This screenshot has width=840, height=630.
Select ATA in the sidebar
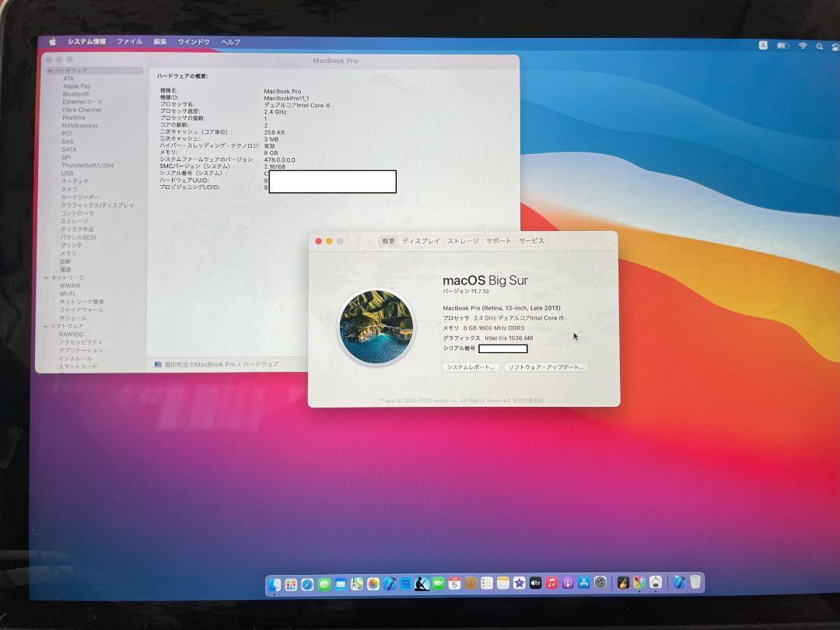[x=68, y=79]
